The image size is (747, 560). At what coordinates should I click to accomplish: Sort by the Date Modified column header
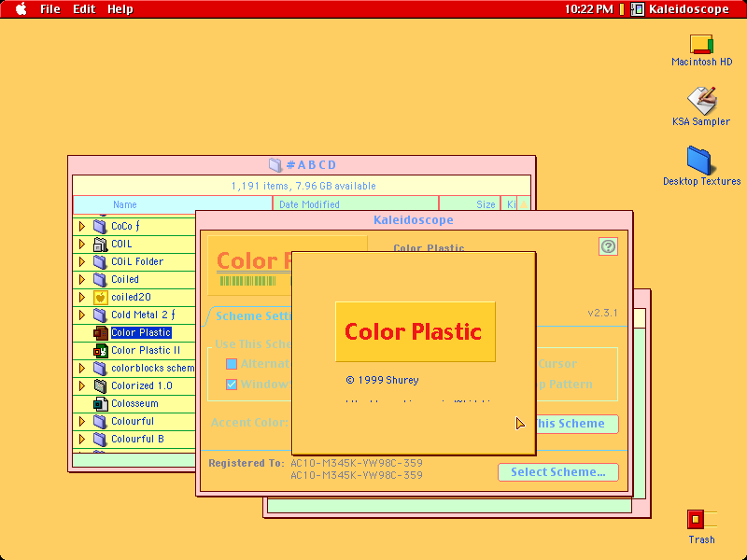tap(356, 204)
